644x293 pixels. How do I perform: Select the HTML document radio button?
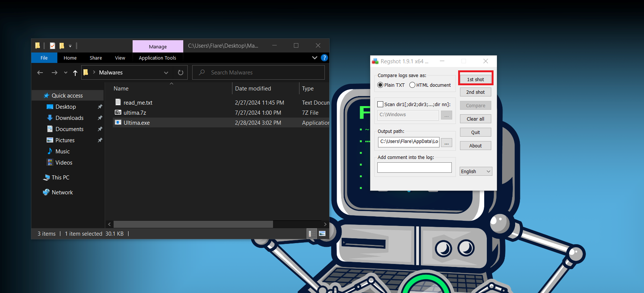click(x=412, y=85)
